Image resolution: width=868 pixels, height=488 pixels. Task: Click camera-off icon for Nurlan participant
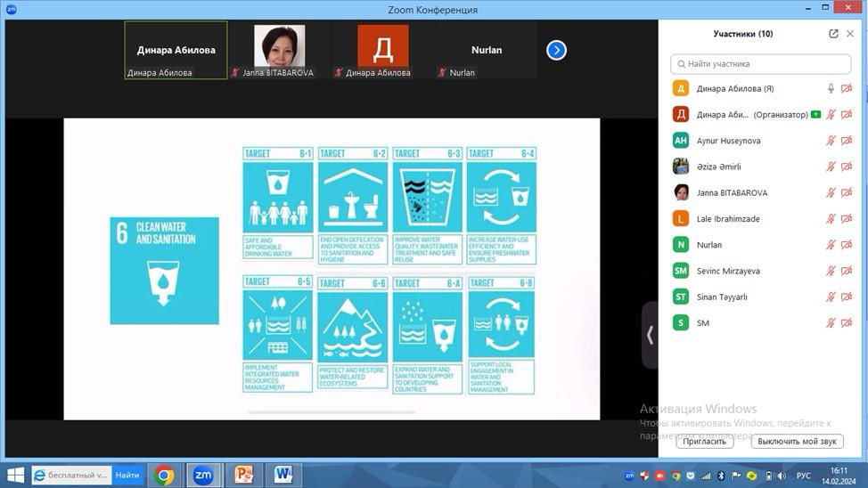tap(847, 245)
